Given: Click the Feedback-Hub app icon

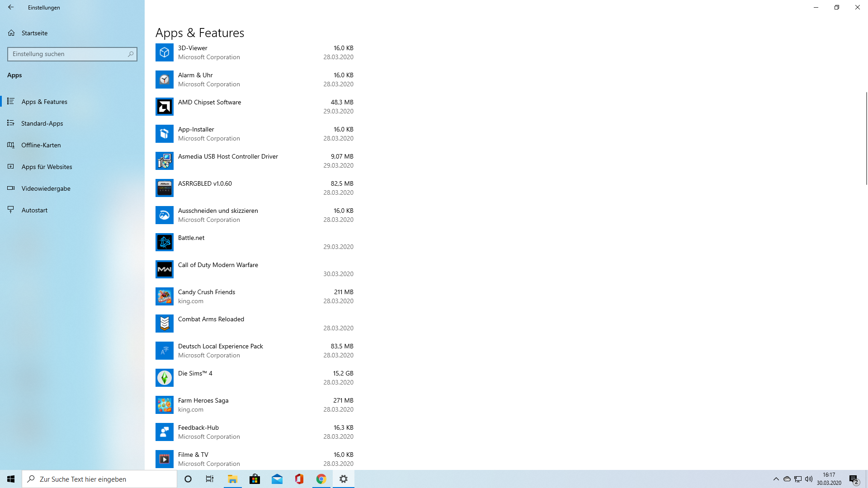Looking at the screenshot, I should [164, 432].
